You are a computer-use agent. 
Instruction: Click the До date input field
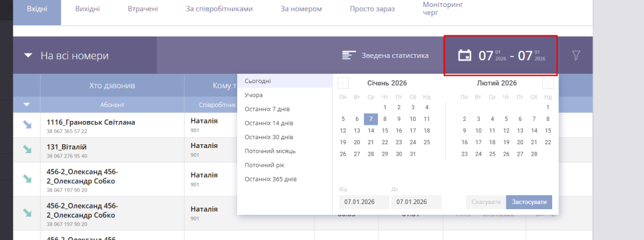pyautogui.click(x=416, y=202)
